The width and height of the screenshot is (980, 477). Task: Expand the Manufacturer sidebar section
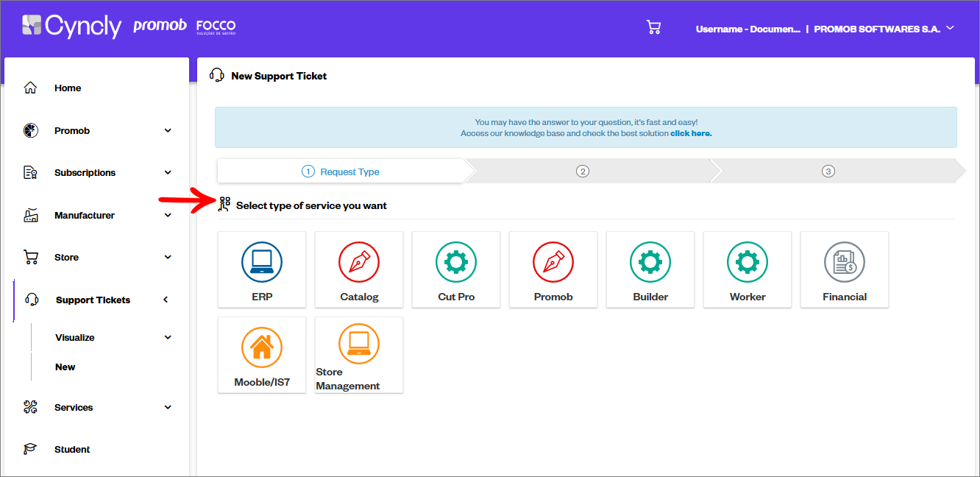(x=168, y=216)
